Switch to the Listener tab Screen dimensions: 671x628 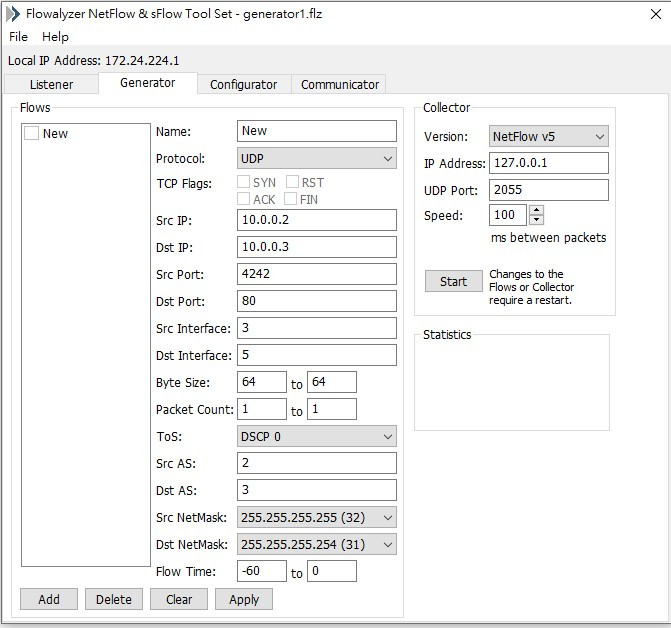click(x=51, y=84)
